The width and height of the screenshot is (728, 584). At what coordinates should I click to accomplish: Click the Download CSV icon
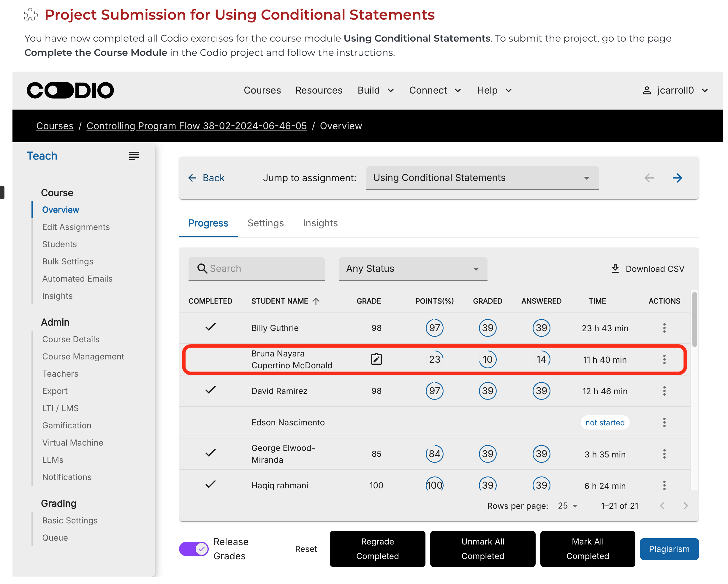[615, 269]
